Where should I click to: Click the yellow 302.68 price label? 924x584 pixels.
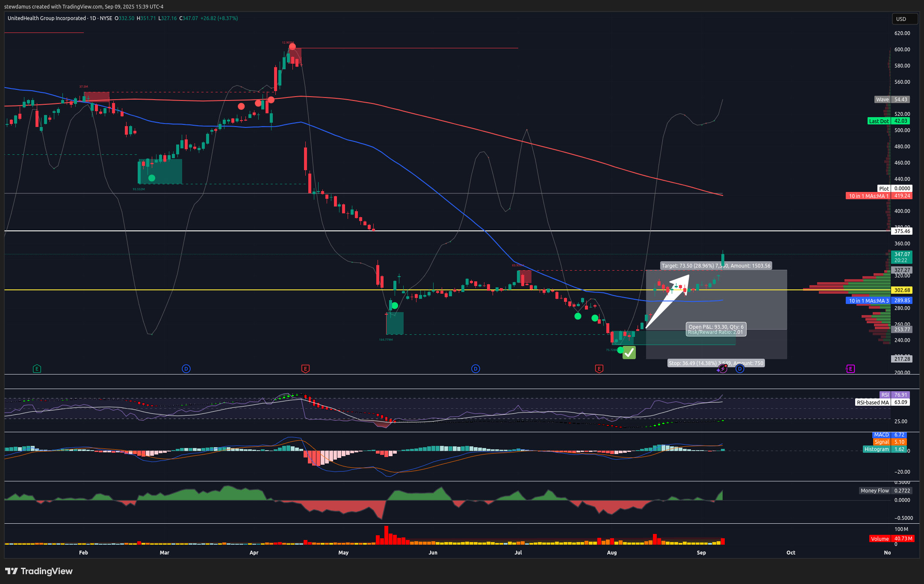pos(901,290)
